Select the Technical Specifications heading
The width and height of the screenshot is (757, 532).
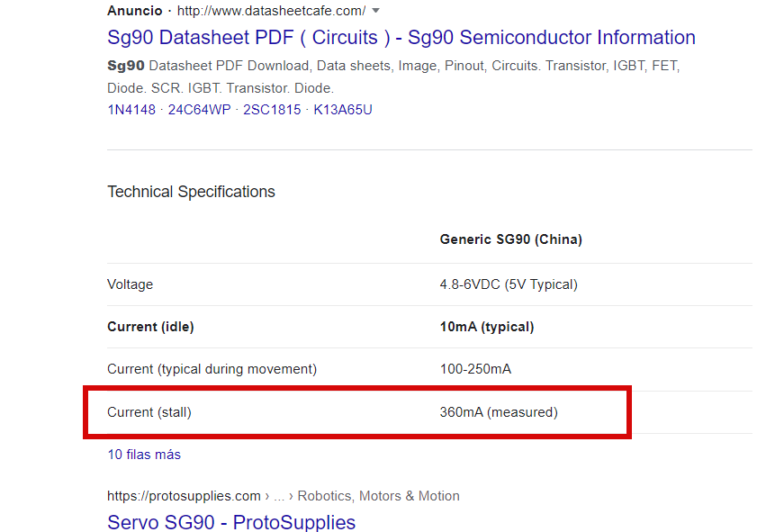(191, 191)
